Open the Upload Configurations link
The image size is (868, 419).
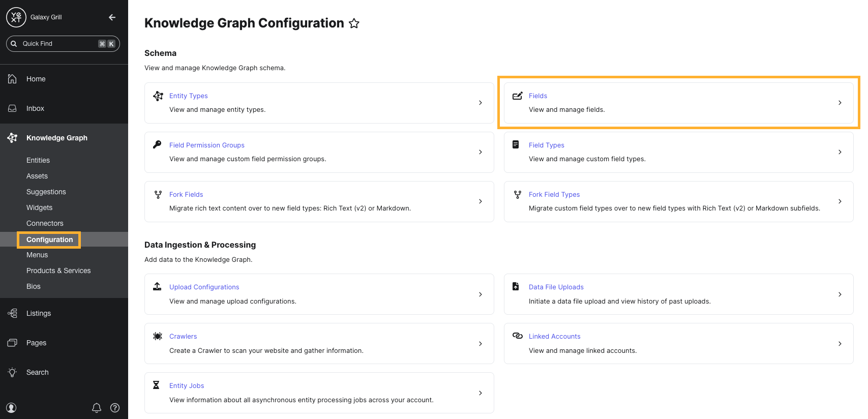coord(204,287)
